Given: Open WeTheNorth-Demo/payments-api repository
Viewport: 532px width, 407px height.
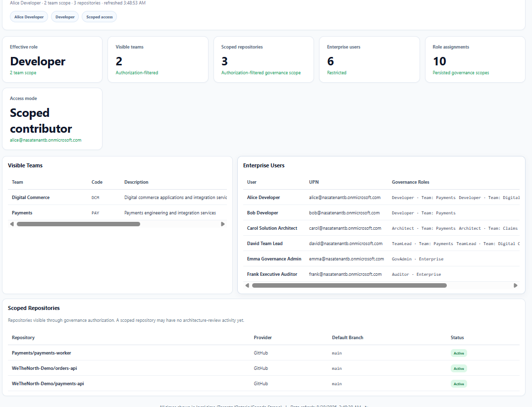Looking at the screenshot, I should 48,384.
